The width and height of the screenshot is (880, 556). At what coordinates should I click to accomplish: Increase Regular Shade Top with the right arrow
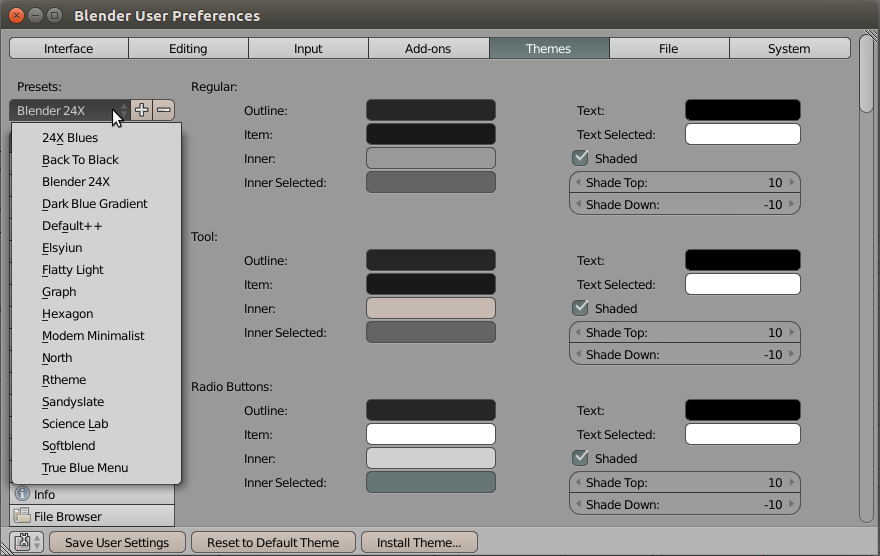(792, 183)
